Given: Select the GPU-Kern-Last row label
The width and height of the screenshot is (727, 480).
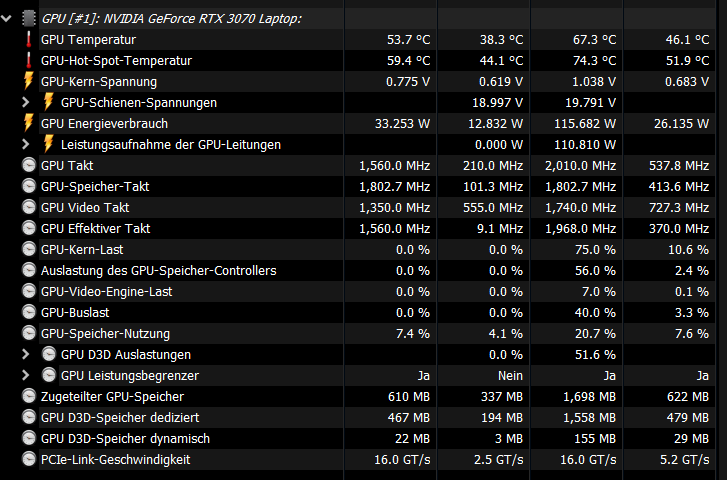Looking at the screenshot, I should [x=82, y=250].
